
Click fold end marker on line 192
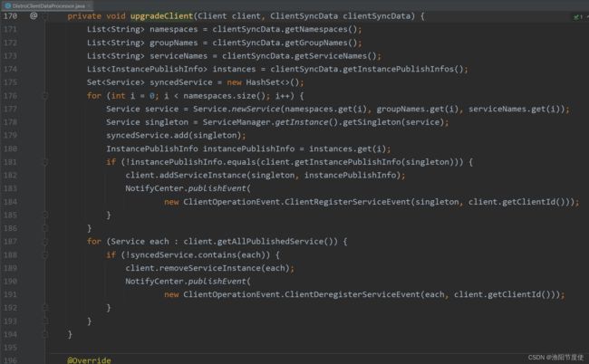pyautogui.click(x=44, y=308)
